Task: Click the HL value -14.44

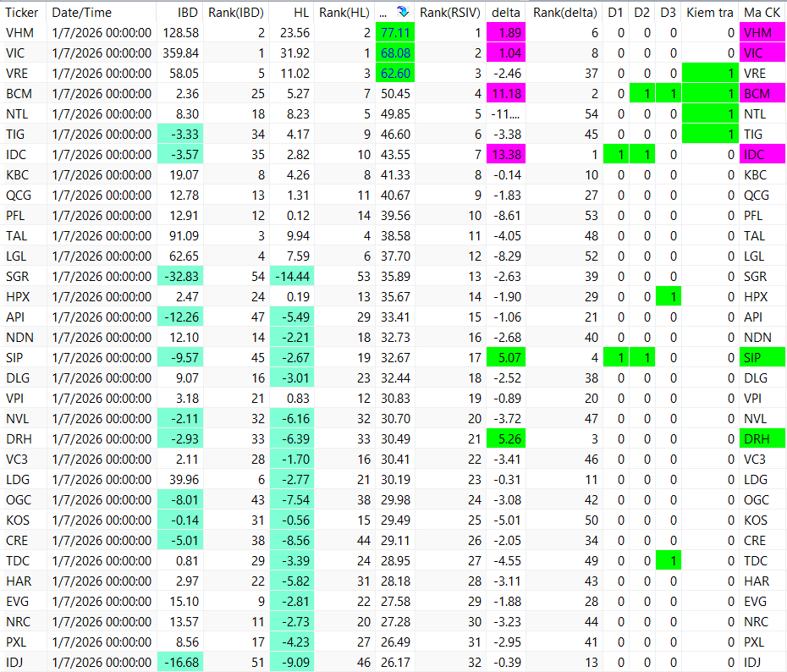Action: (x=292, y=277)
